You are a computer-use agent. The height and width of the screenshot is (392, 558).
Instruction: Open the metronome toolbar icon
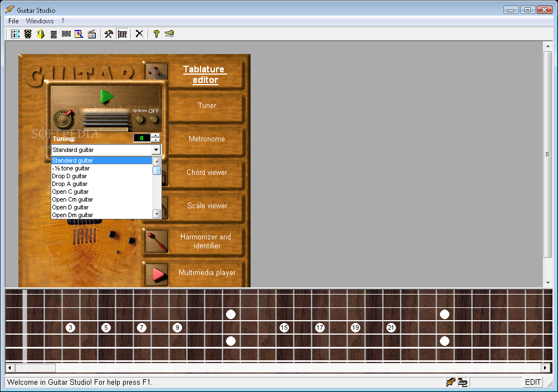click(41, 34)
